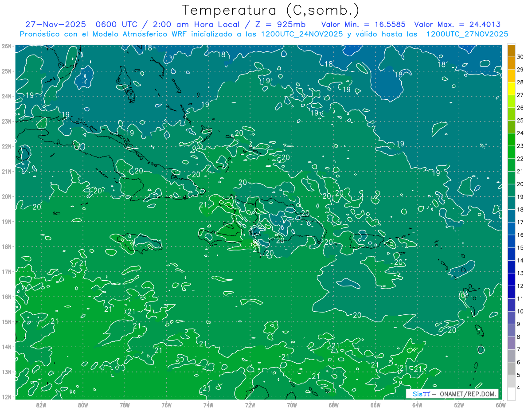
Task: Click the '24' label on the color scale
Action: [520, 133]
